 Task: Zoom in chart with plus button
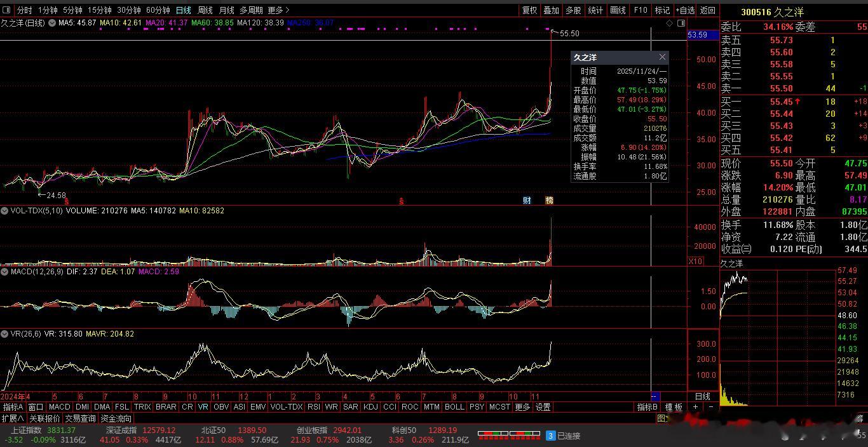click(x=695, y=407)
